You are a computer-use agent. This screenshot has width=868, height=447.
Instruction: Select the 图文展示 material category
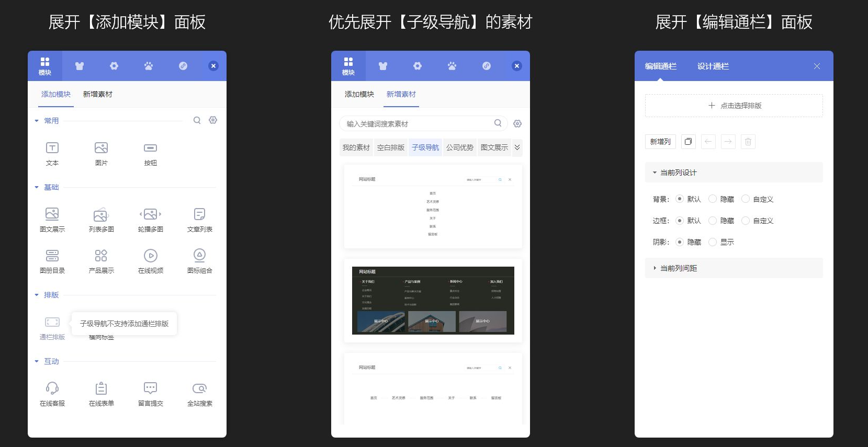pyautogui.click(x=494, y=147)
